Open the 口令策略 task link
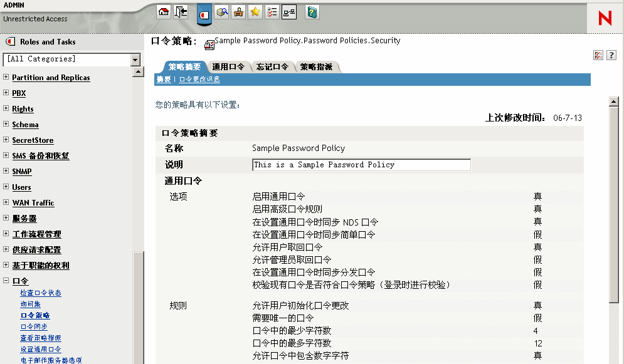This screenshot has width=624, height=364. click(35, 316)
